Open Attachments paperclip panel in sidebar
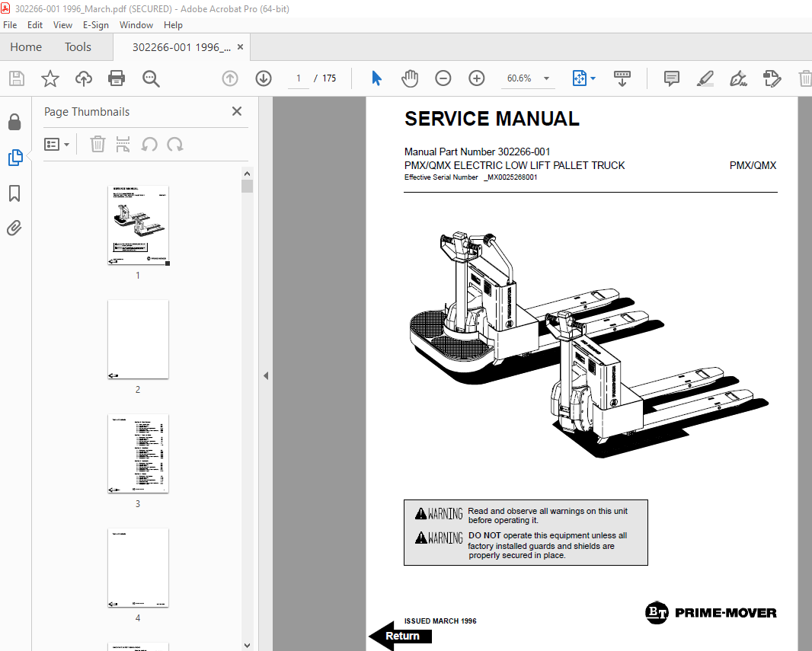Screen dimensions: 812x651 click(x=14, y=228)
